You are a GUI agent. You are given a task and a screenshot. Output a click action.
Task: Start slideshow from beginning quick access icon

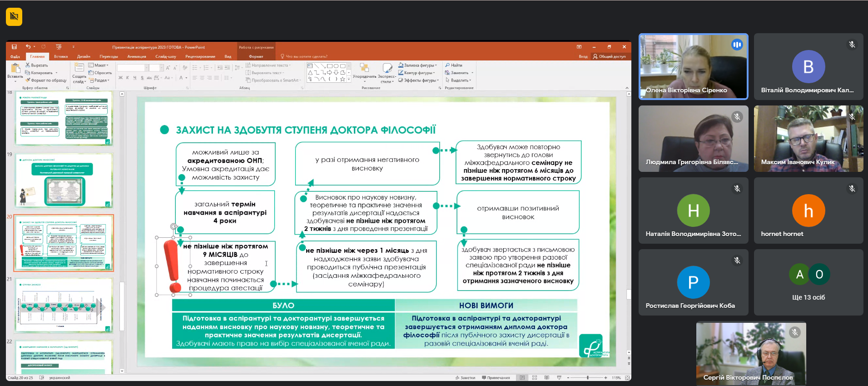[x=59, y=47]
